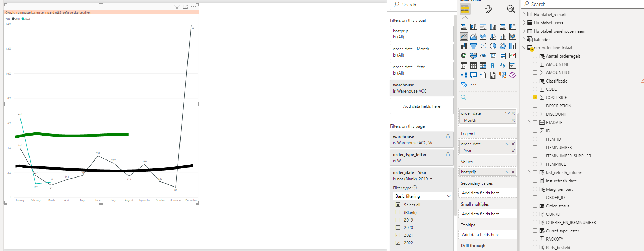The image size is (644, 251).
Task: Select the stacked bar chart visual
Action: 463,27
